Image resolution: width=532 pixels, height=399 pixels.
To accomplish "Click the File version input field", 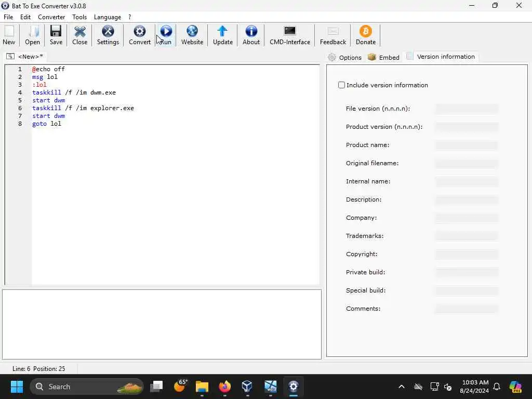I will click(467, 109).
